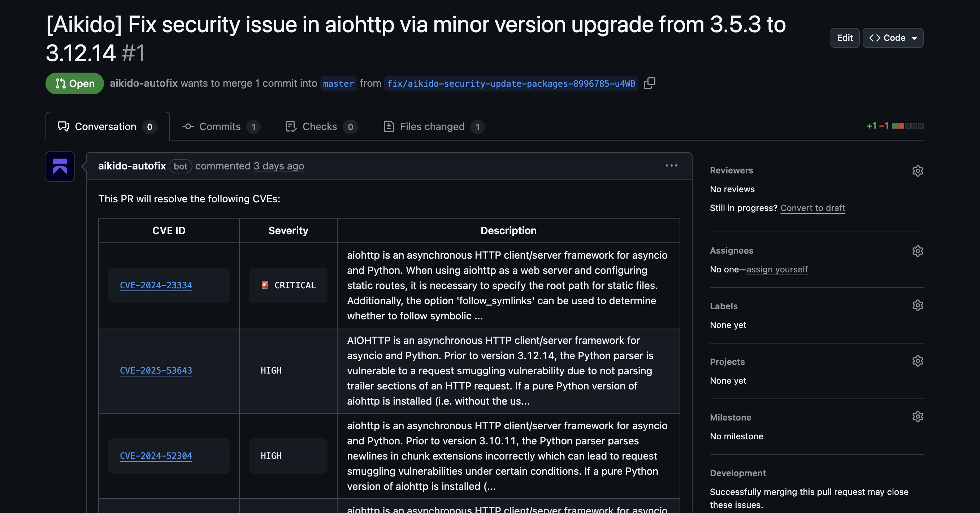
Task: Open comment options three-dot menu
Action: click(672, 165)
